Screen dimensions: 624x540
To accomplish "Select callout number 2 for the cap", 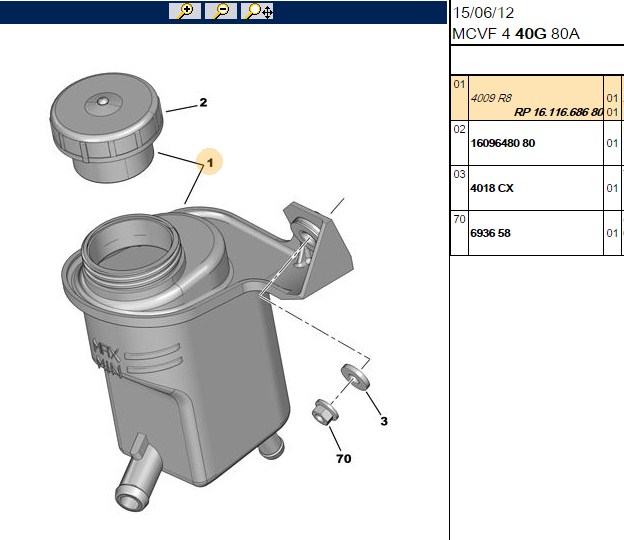I will pyautogui.click(x=203, y=102).
